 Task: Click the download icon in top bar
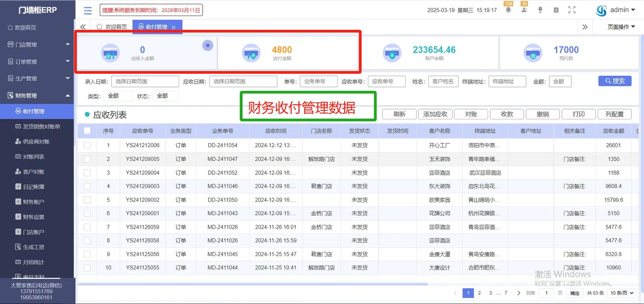click(x=540, y=10)
